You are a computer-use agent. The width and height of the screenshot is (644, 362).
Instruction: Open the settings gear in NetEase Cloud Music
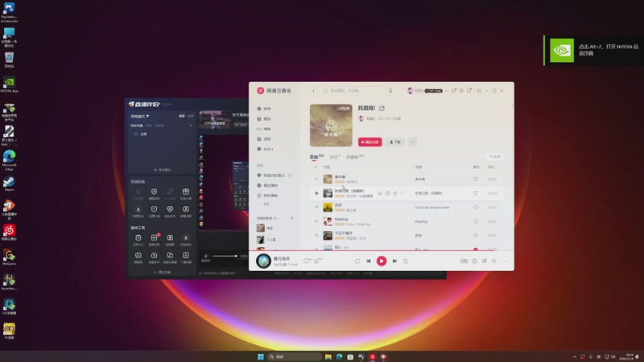461,91
